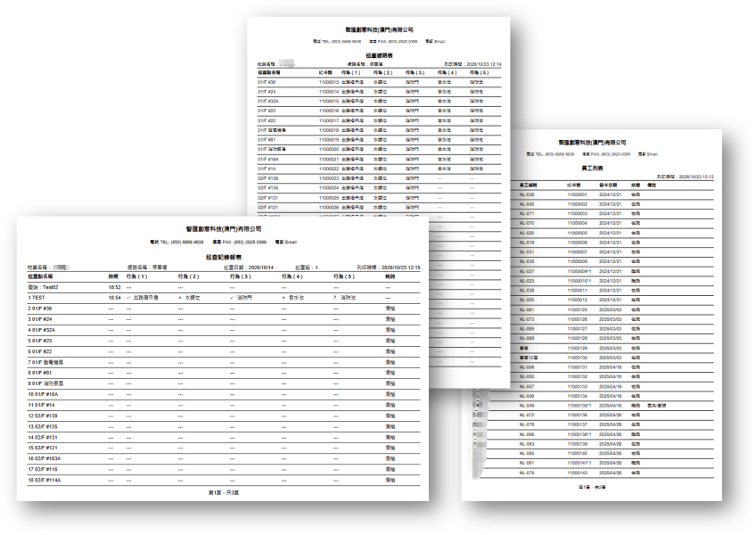Click the "行為 ( 3 )" column header in the record report
756x535 pixels.
[x=241, y=276]
